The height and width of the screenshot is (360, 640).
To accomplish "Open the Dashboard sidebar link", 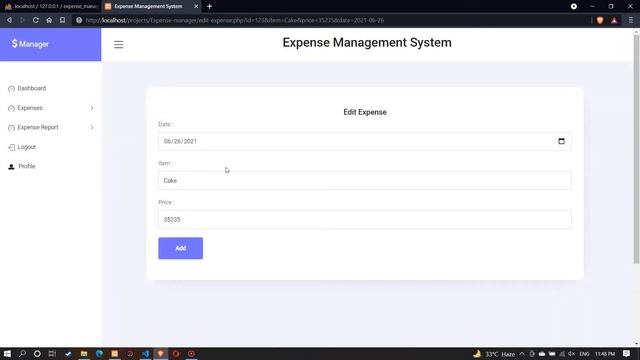I will (32, 88).
